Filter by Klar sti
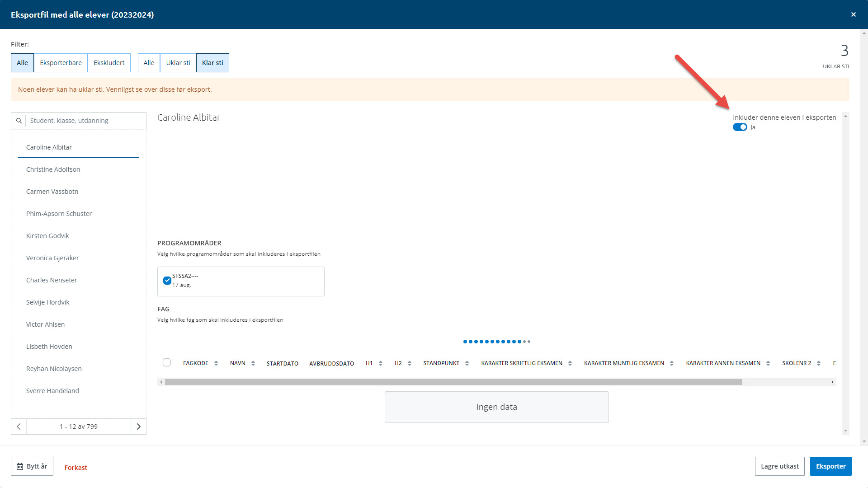The width and height of the screenshot is (868, 488). point(212,63)
